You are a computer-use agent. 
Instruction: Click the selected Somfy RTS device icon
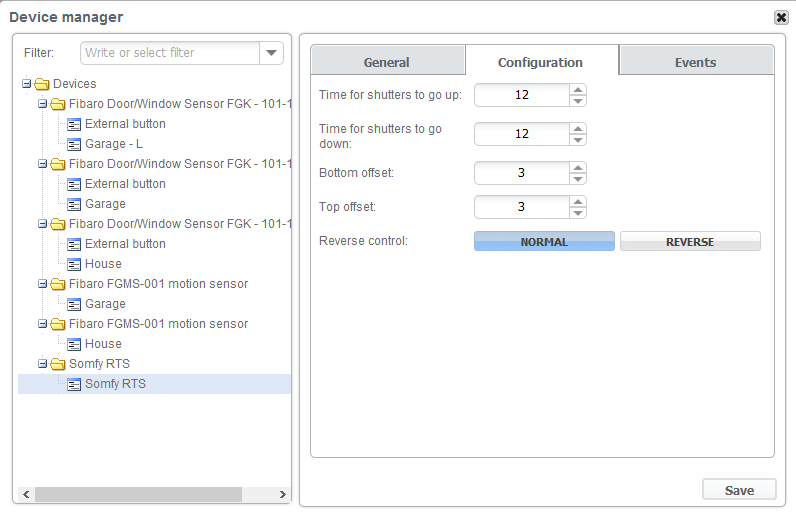pyautogui.click(x=74, y=384)
